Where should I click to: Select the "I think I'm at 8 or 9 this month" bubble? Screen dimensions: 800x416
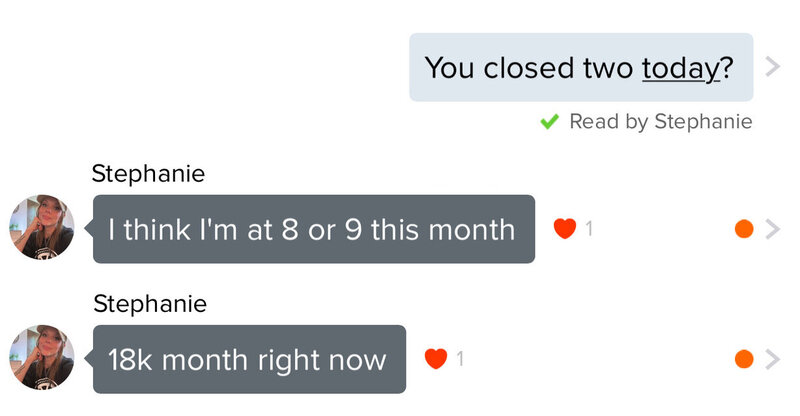[x=313, y=229]
